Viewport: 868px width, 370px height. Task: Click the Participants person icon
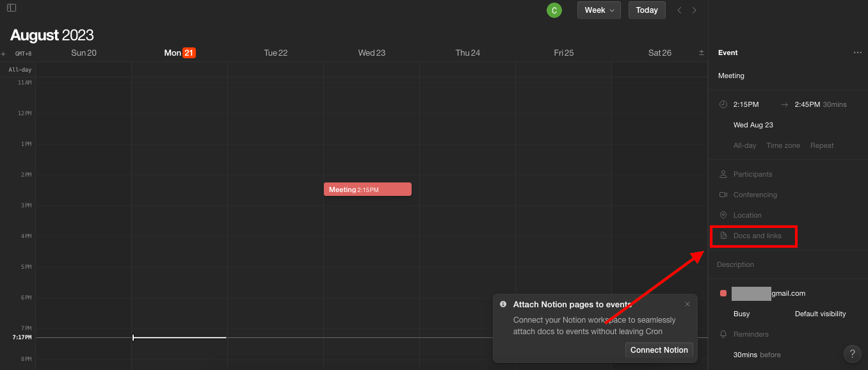click(723, 174)
